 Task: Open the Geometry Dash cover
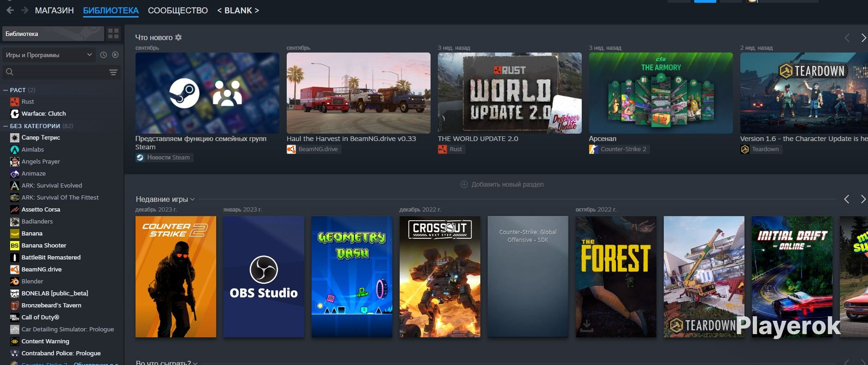coord(352,277)
